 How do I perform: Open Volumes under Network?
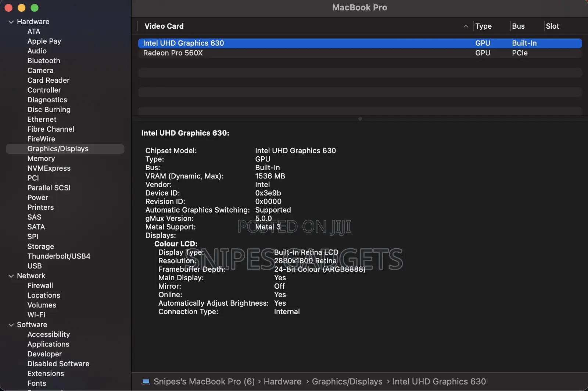click(42, 305)
